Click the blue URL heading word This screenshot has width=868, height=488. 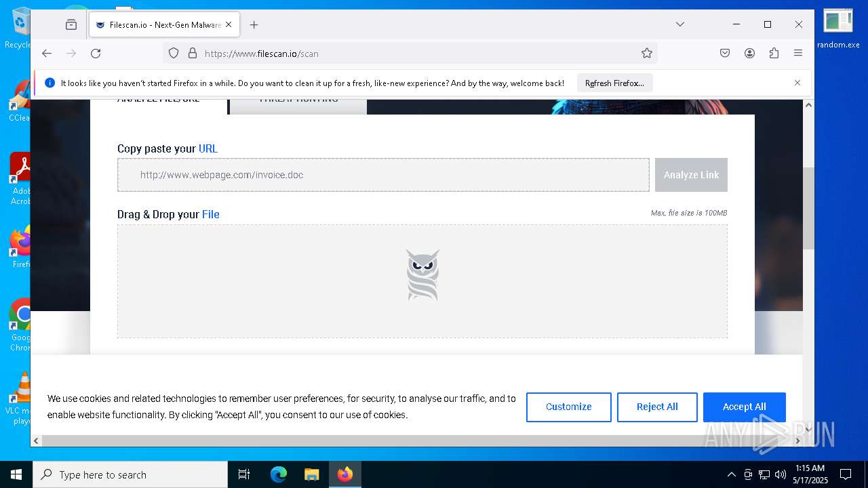click(208, 148)
